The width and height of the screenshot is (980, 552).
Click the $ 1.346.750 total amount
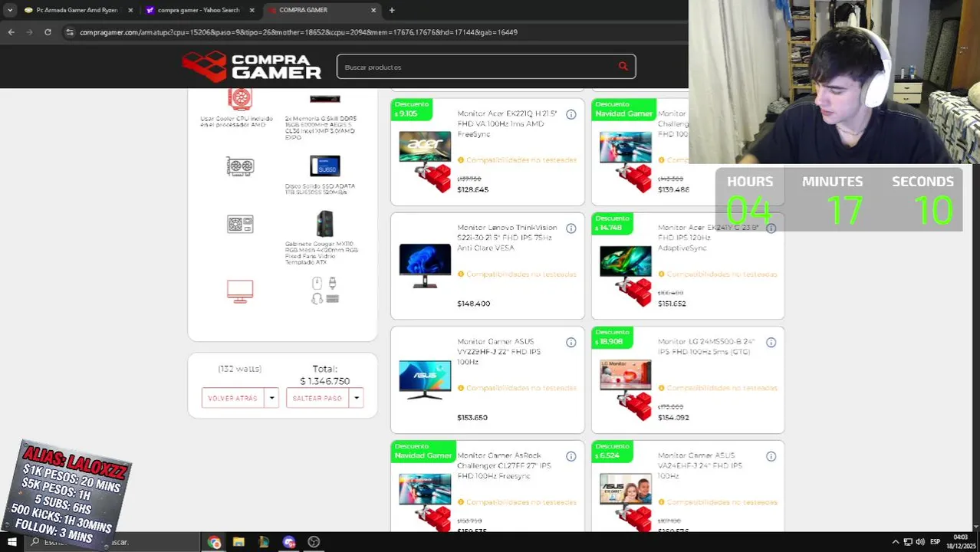324,381
